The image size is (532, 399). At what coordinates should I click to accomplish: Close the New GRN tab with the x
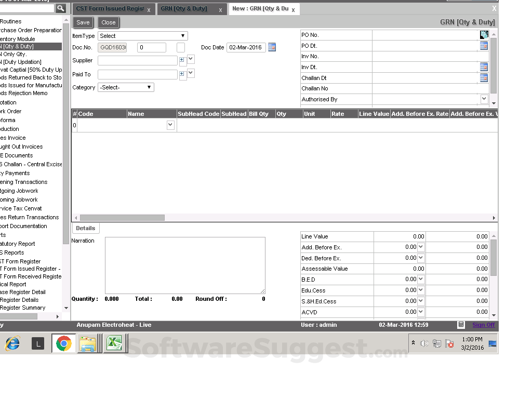pos(292,9)
